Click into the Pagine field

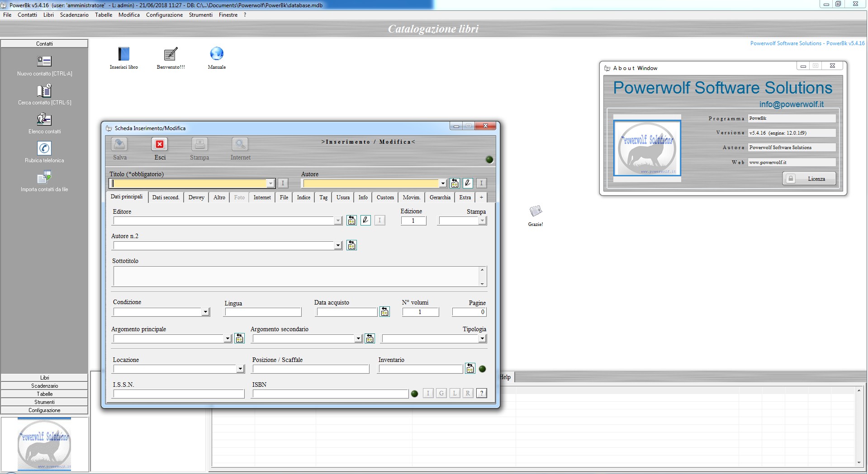click(x=470, y=312)
